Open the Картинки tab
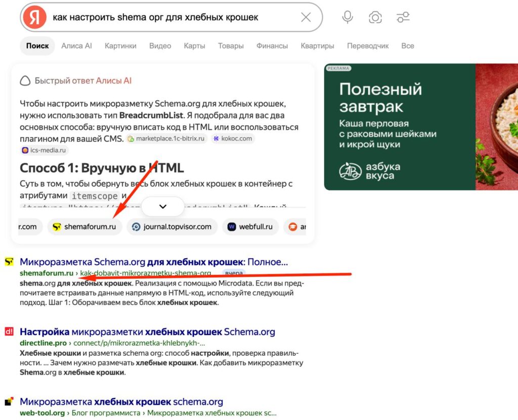This screenshot has width=518, height=420. pyautogui.click(x=120, y=46)
